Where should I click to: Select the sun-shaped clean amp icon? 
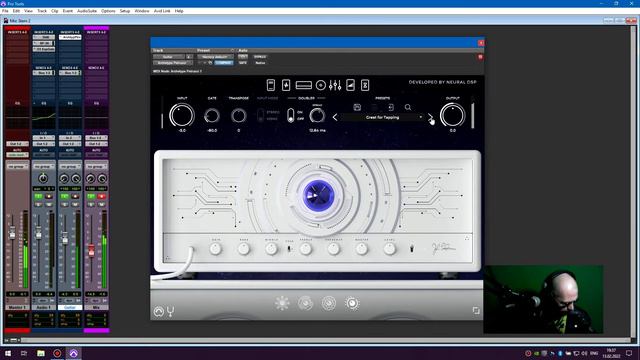pyautogui.click(x=282, y=303)
